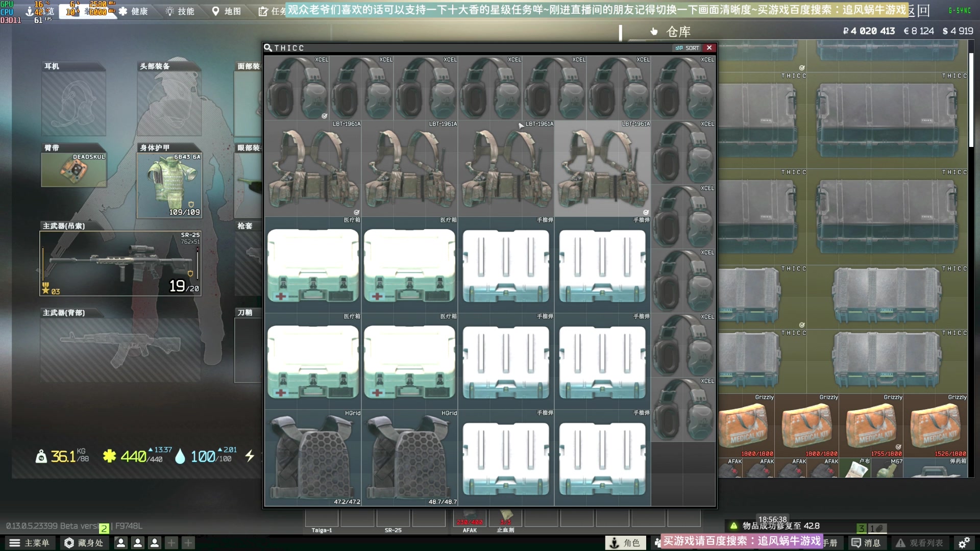
Task: Select the SR-25 primary weapon
Action: click(120, 264)
